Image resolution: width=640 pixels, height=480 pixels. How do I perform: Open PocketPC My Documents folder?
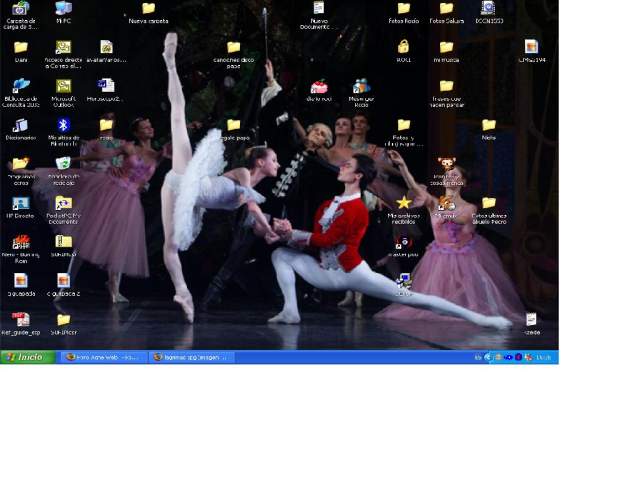tap(63, 202)
